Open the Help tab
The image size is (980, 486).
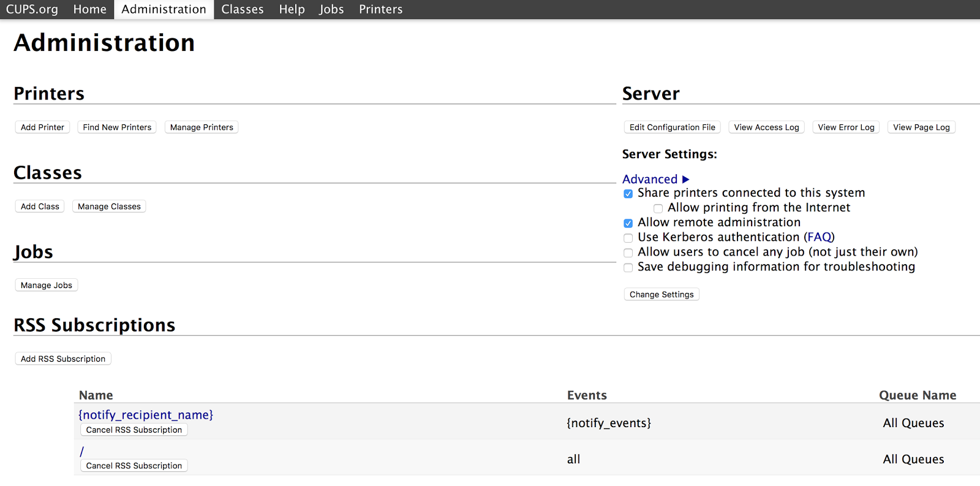[292, 9]
